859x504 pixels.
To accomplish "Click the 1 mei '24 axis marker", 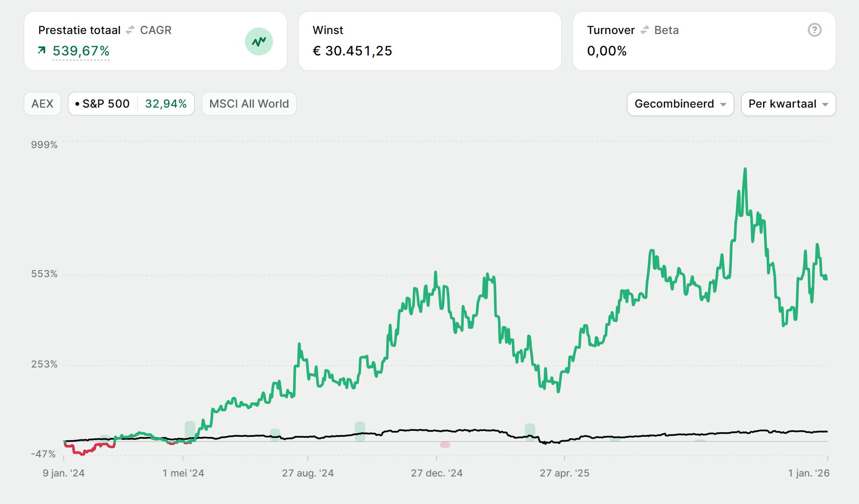I will coord(183,473).
